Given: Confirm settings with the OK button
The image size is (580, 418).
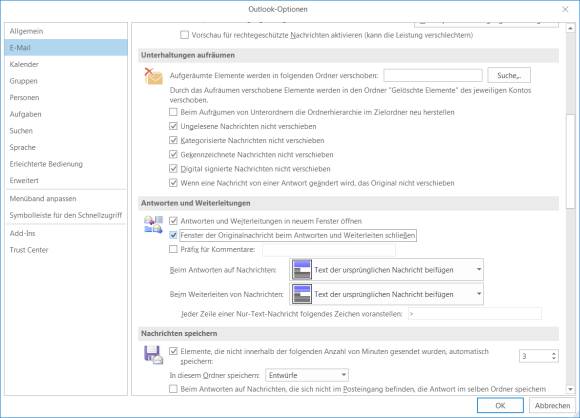Looking at the screenshot, I should pos(500,405).
